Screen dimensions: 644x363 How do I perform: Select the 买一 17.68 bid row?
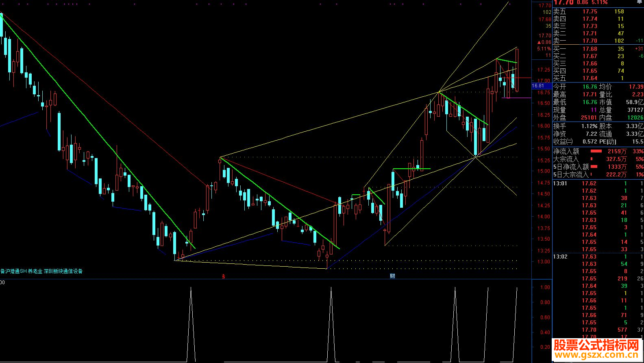[598, 49]
